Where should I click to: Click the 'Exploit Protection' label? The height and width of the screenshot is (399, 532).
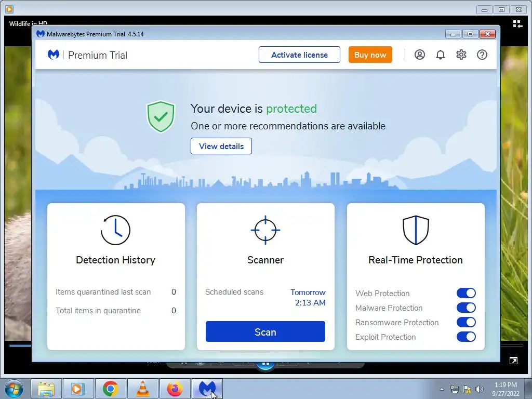point(385,337)
